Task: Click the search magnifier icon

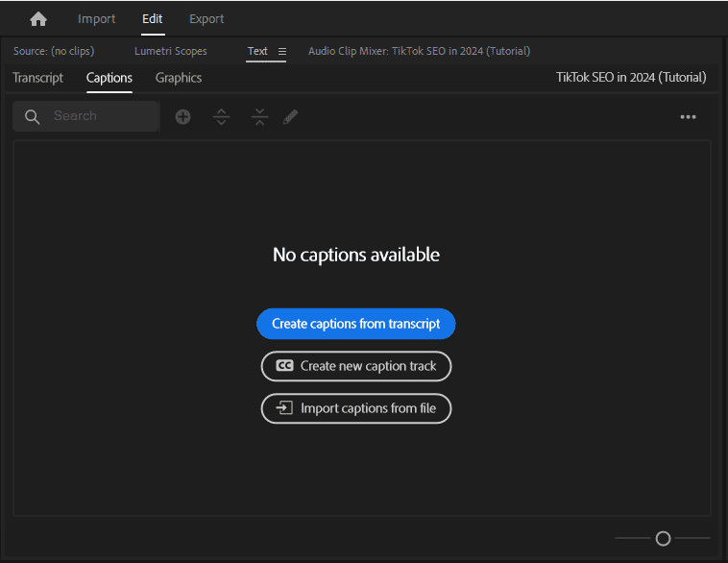Action: [32, 116]
